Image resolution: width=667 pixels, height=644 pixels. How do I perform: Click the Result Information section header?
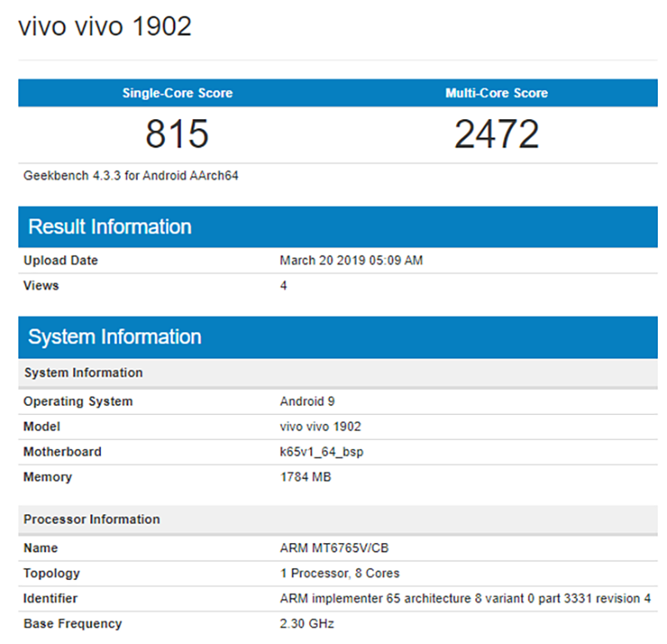click(x=338, y=227)
